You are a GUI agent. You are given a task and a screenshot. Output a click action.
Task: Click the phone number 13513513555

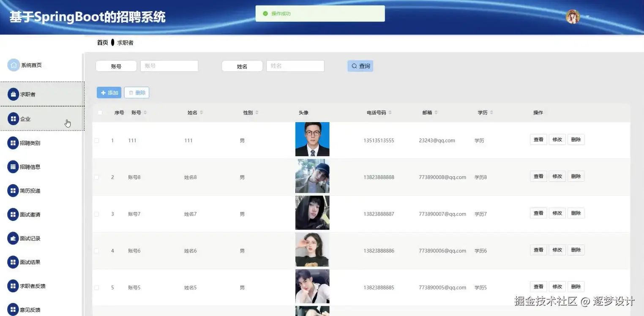point(379,140)
